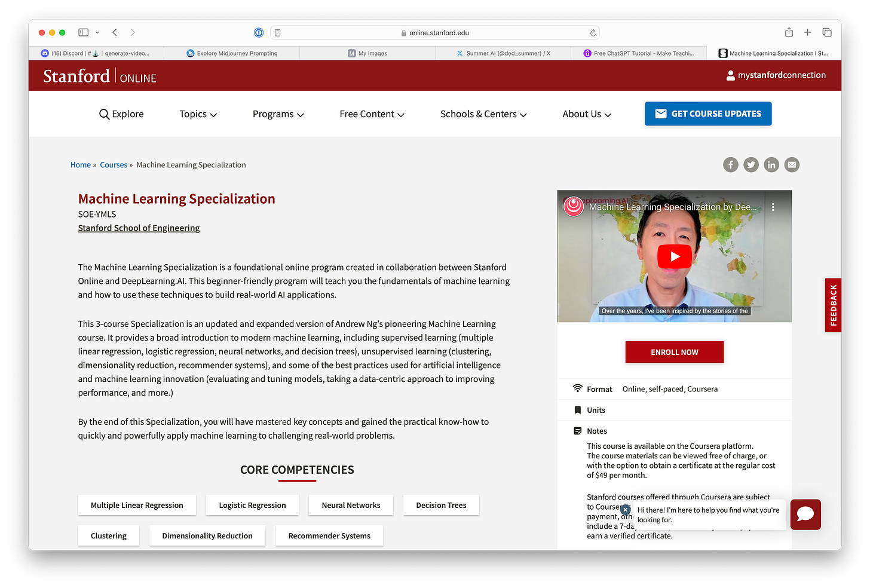Open the red chat bubble icon
Viewport: 870px width, 588px height.
805,514
